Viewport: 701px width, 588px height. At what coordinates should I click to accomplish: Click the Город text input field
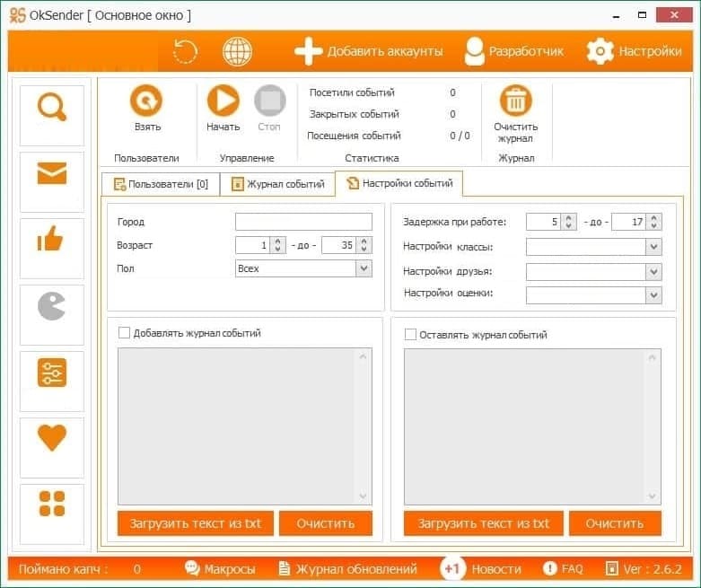click(x=303, y=222)
